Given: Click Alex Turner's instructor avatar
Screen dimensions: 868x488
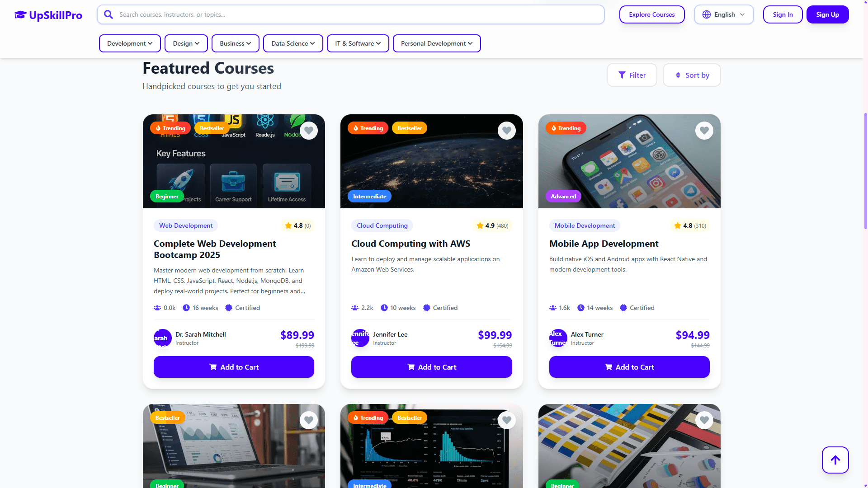Looking at the screenshot, I should (x=558, y=338).
